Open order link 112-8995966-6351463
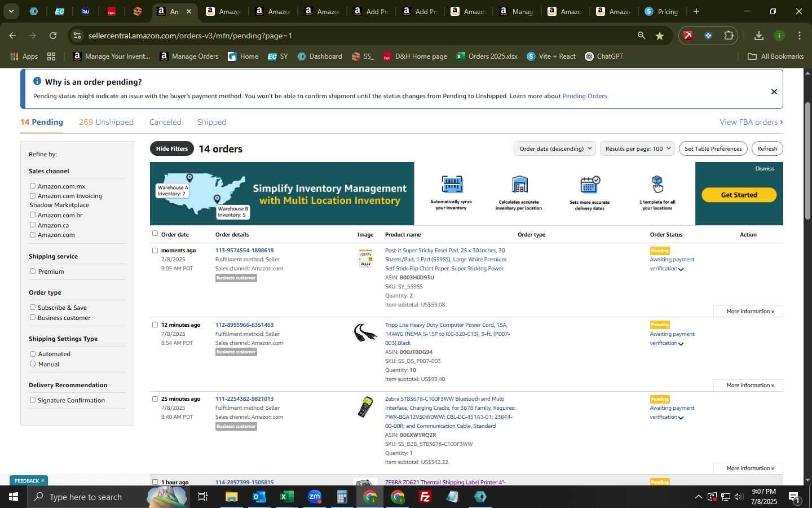 [244, 325]
